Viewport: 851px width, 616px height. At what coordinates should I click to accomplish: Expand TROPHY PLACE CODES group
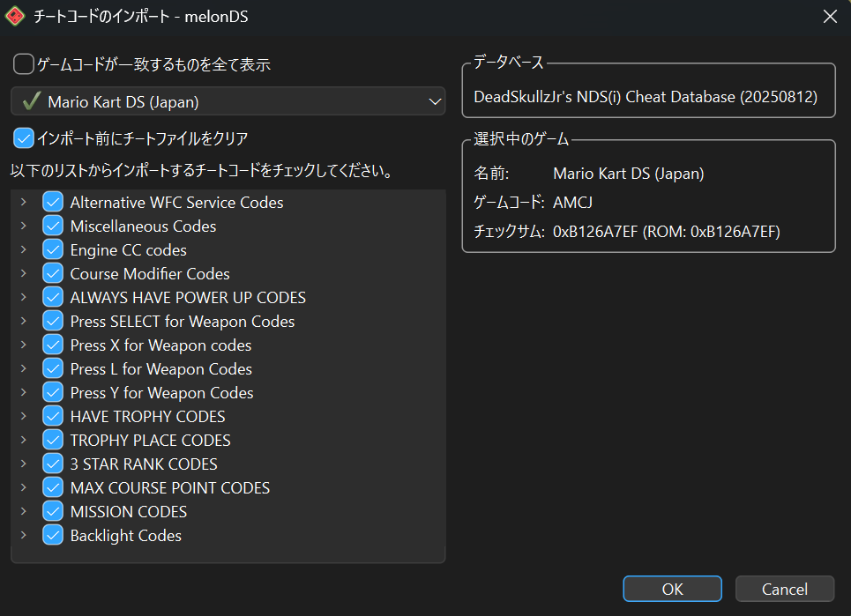[x=24, y=441]
